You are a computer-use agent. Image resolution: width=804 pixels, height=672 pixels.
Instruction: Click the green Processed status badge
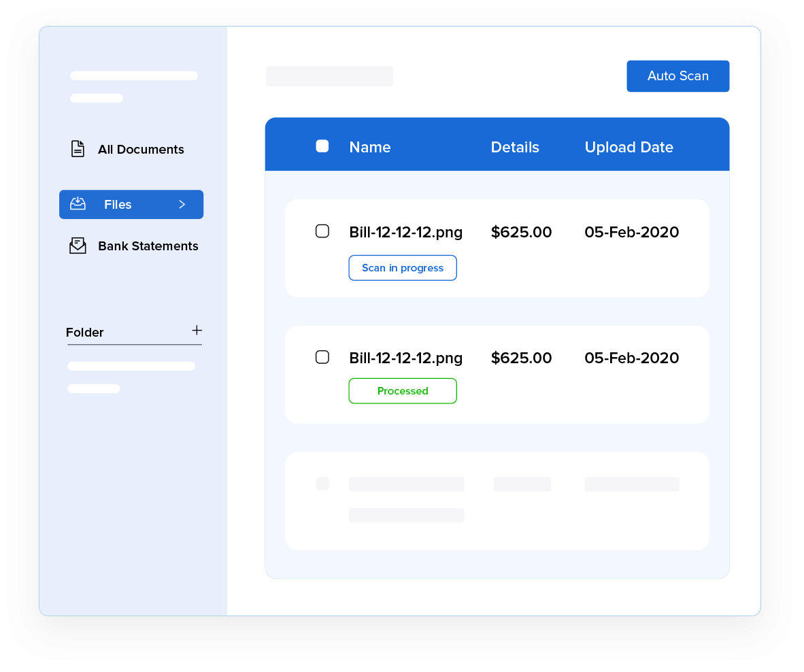(x=402, y=390)
